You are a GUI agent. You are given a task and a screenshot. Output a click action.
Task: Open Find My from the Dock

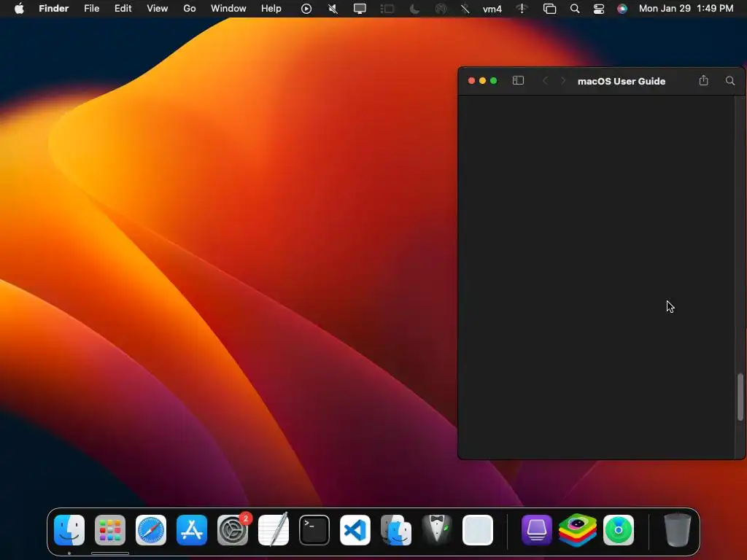pyautogui.click(x=619, y=530)
